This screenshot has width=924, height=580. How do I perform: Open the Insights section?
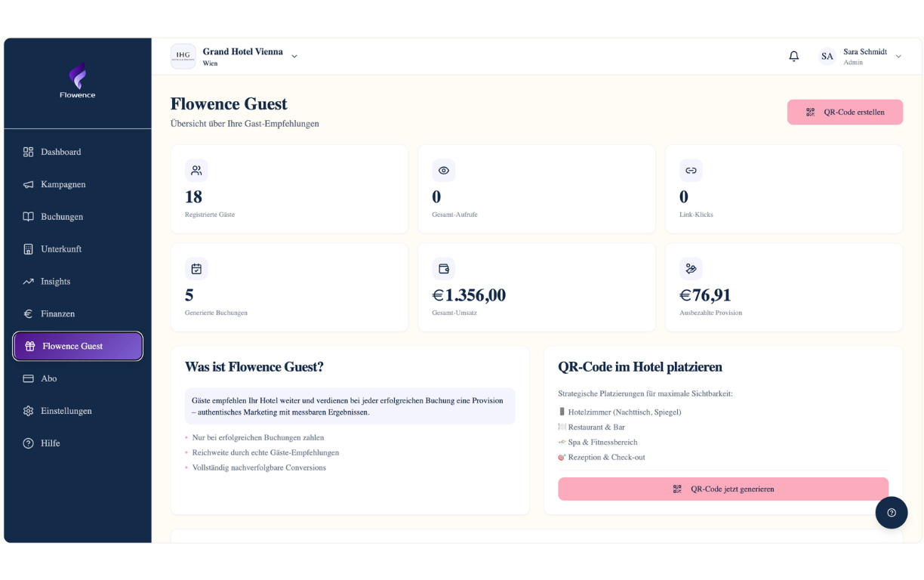(x=78, y=282)
